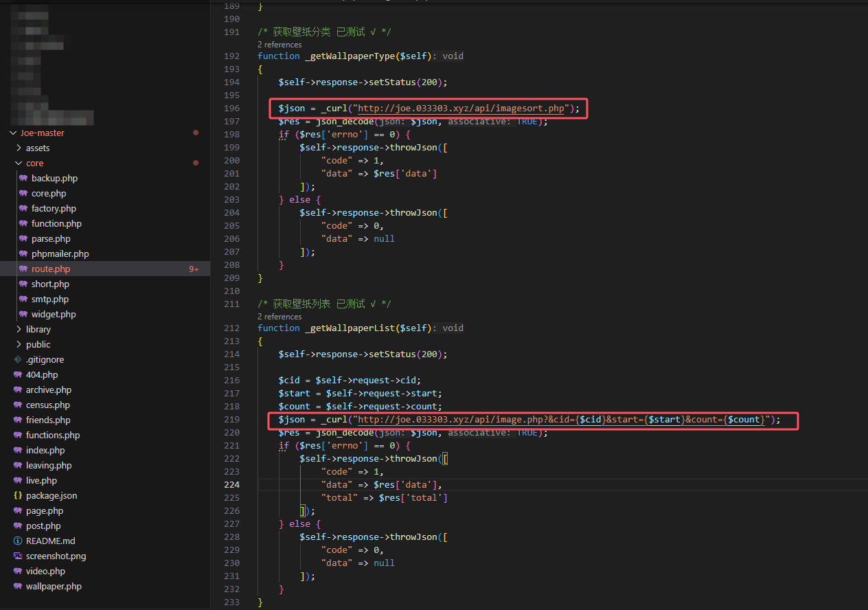The height and width of the screenshot is (610, 868).
Task: Click the git icon beside .gitignore
Action: 19,359
